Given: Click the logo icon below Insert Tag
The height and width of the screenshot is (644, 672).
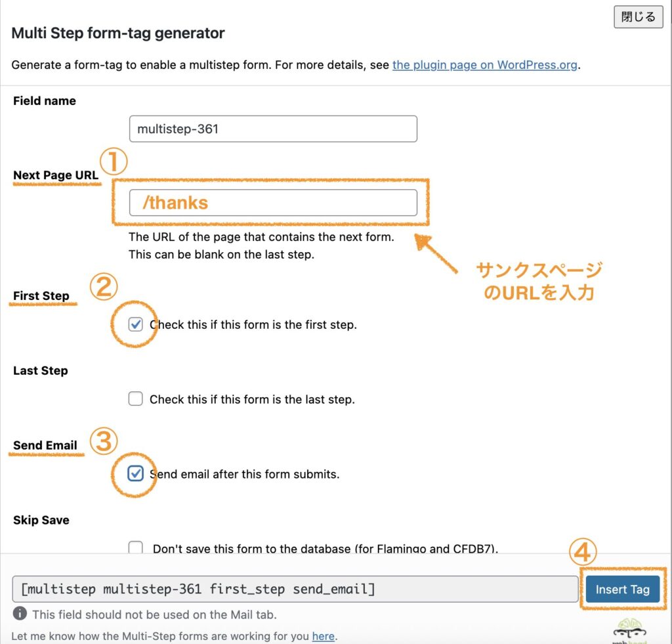Looking at the screenshot, I should click(629, 631).
